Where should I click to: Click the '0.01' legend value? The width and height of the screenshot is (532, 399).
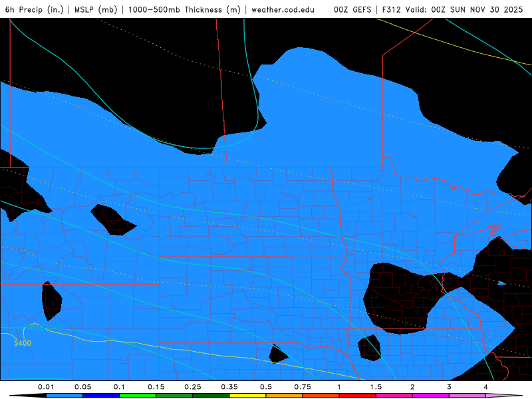(x=46, y=387)
